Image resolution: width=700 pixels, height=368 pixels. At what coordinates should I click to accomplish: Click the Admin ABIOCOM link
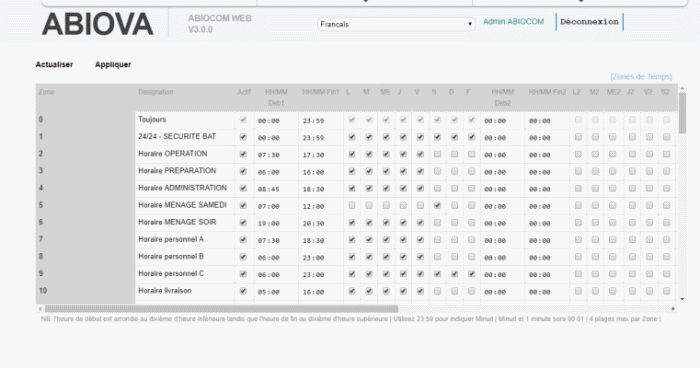pos(513,21)
